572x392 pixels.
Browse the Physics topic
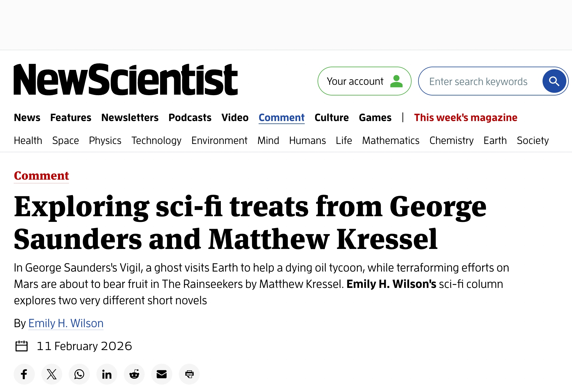pos(105,140)
